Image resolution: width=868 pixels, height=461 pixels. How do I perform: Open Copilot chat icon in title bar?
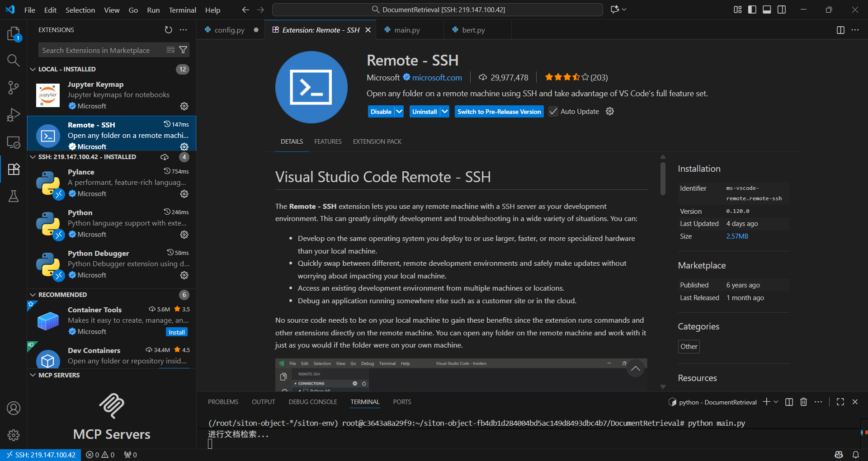615,9
